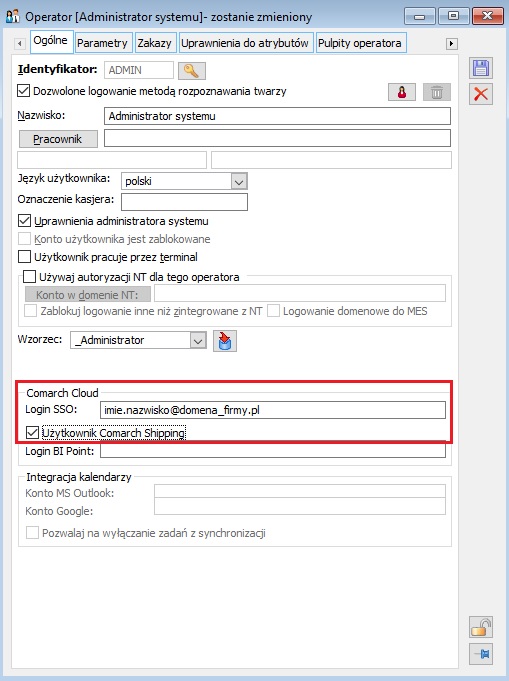Toggle Uprawnienia administratora systemu checkbox

click(24, 221)
